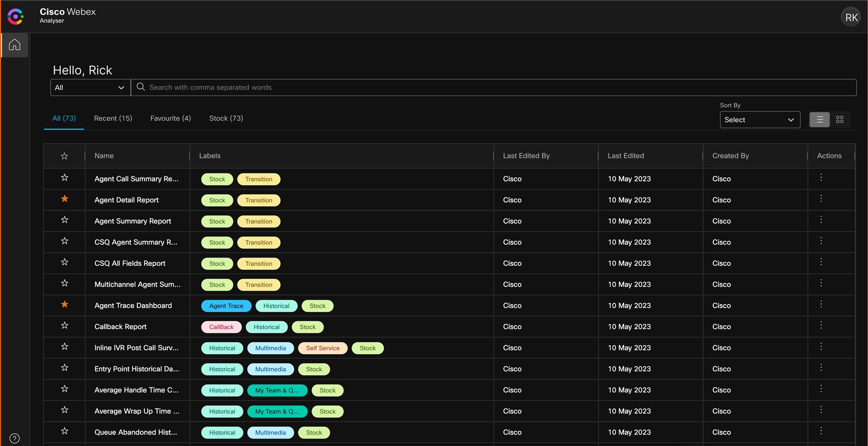
Task: Click the Cisco Webex logo
Action: (15, 16)
